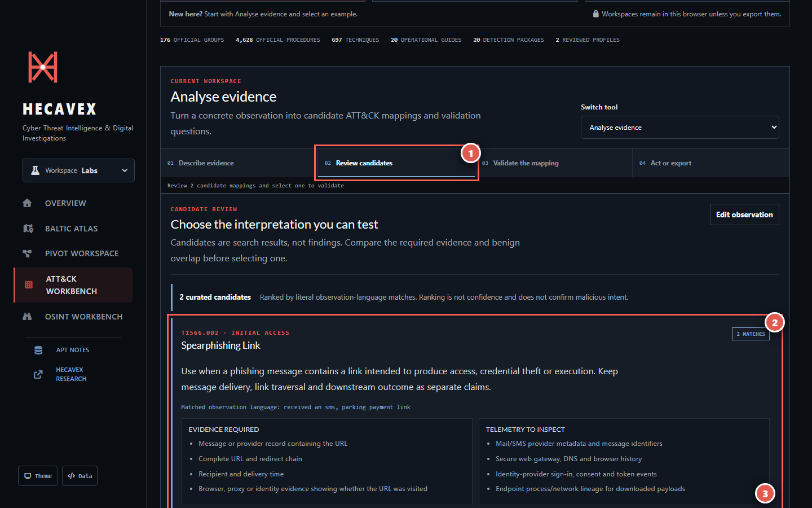Click the Workspace flask icon
The height and width of the screenshot is (508, 812).
(x=35, y=170)
